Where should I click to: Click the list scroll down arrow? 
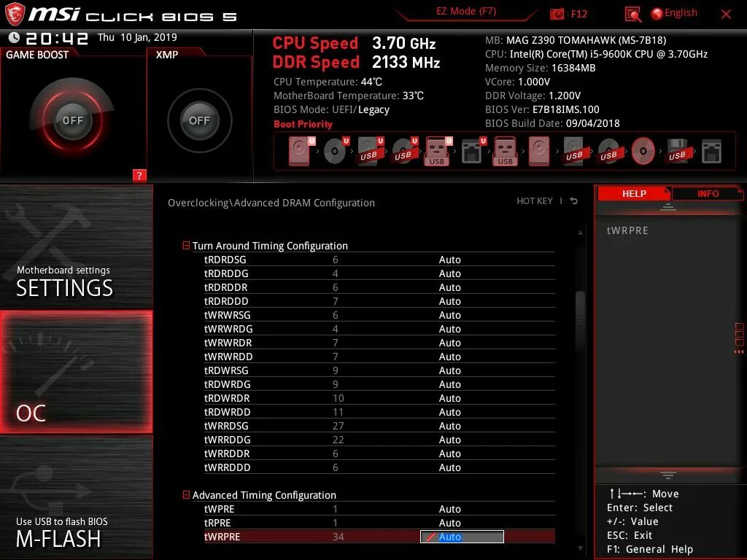[x=580, y=548]
